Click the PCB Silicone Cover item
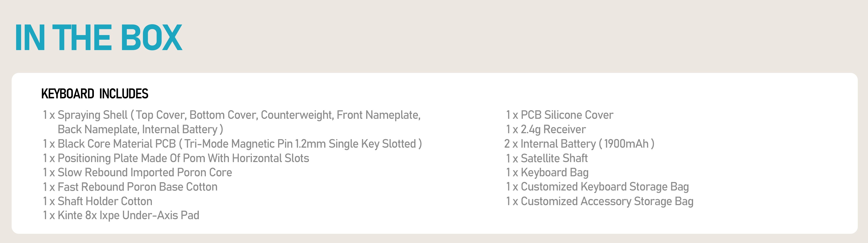The width and height of the screenshot is (868, 243). tap(559, 115)
